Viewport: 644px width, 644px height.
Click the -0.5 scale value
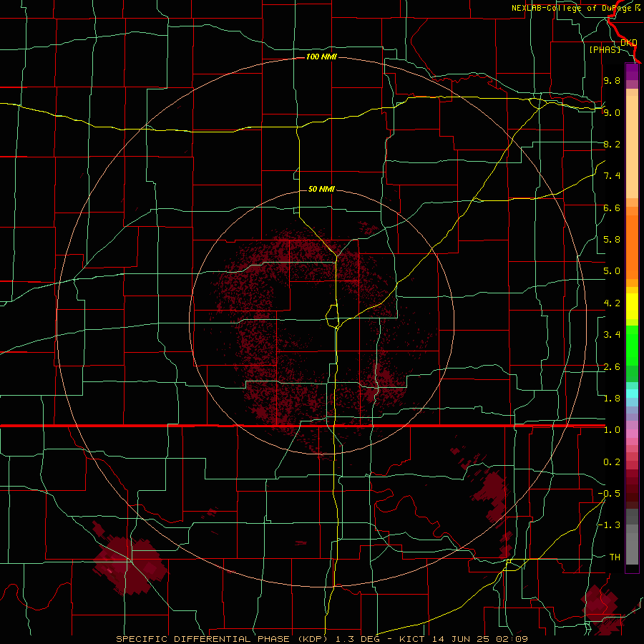tap(609, 493)
